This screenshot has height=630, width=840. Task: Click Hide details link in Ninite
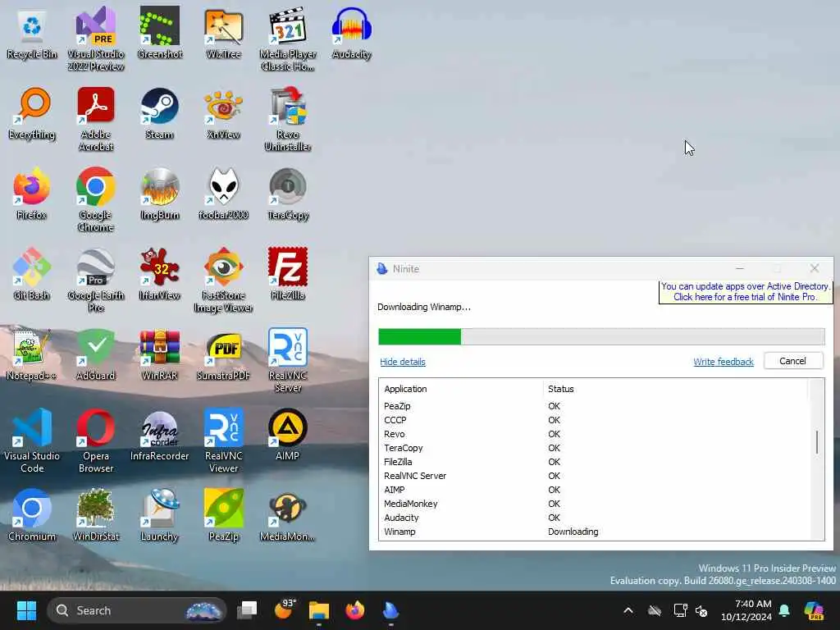402,362
